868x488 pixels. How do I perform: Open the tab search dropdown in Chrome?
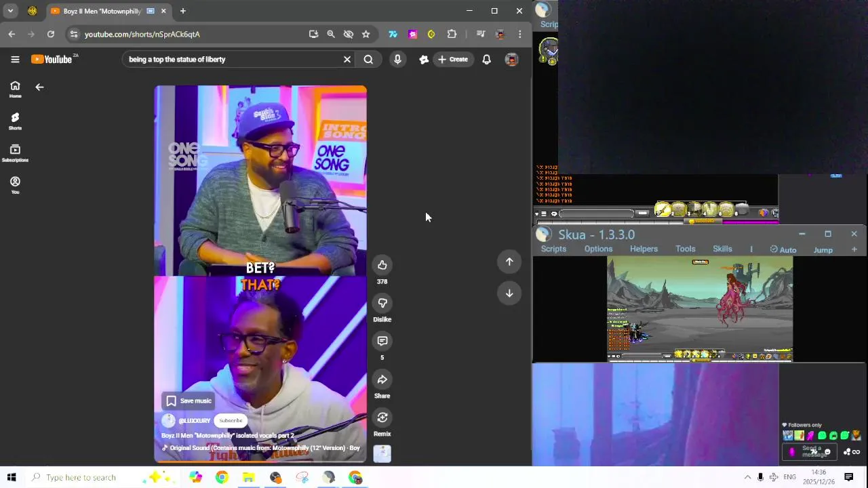coord(11,11)
